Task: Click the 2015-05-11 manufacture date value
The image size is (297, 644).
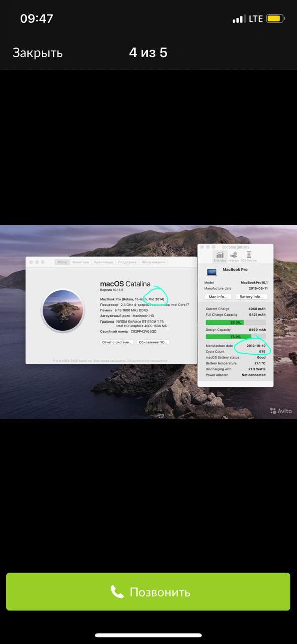Action: [x=257, y=288]
